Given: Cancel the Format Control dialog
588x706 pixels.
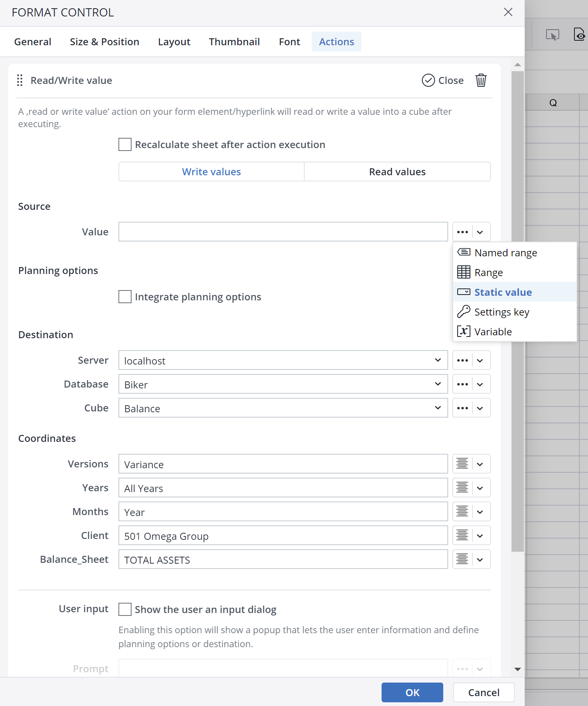Looking at the screenshot, I should (x=484, y=692).
